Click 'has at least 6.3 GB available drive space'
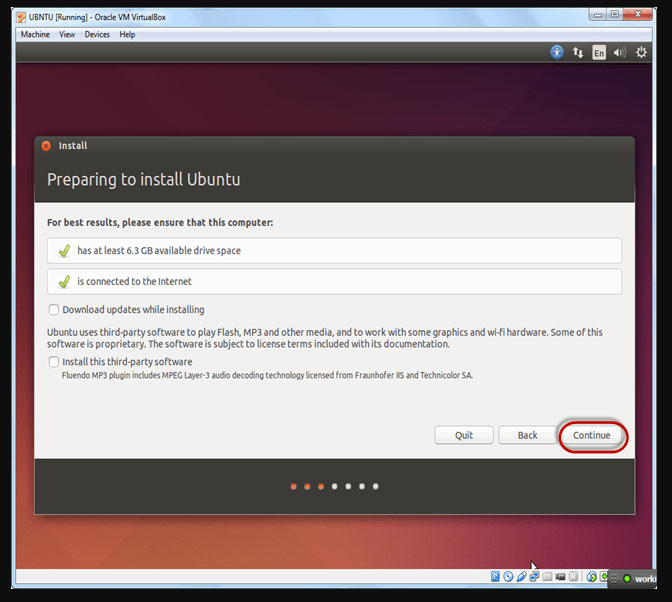This screenshot has width=672, height=602. 334,251
